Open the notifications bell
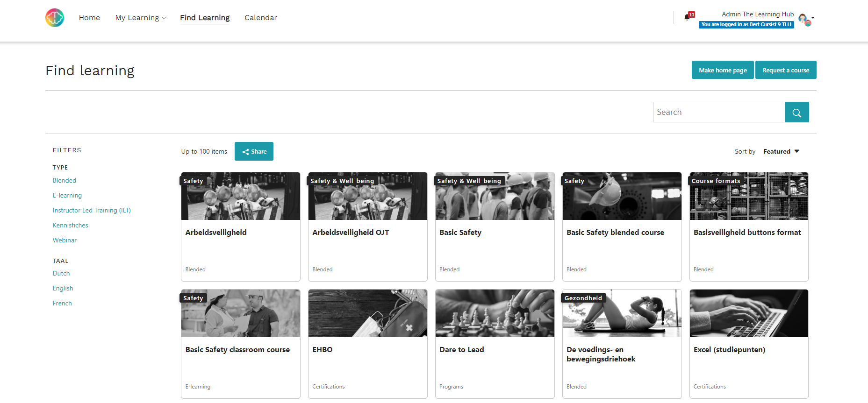 (687, 17)
